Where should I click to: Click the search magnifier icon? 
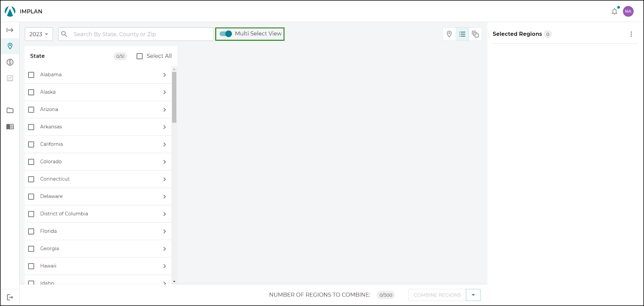pos(64,34)
